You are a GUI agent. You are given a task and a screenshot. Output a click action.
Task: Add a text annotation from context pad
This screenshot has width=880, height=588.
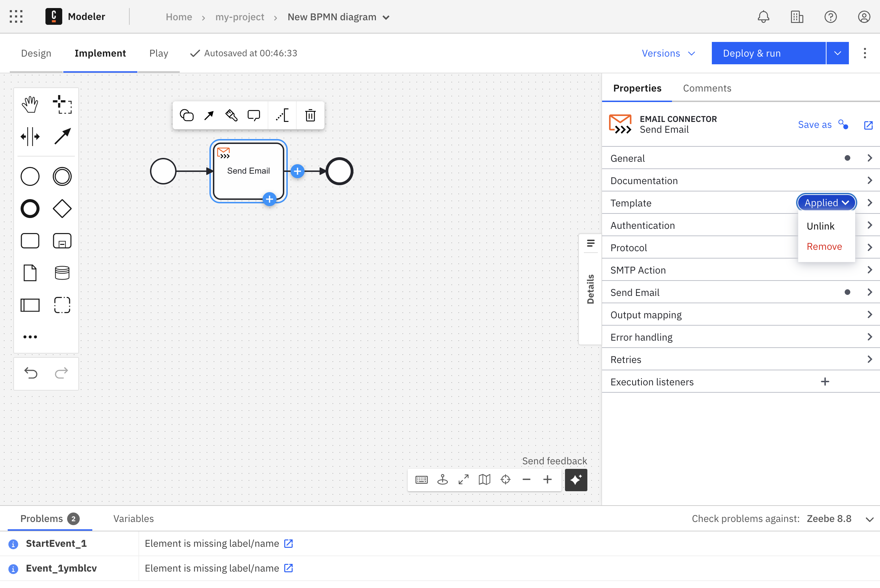tap(282, 116)
